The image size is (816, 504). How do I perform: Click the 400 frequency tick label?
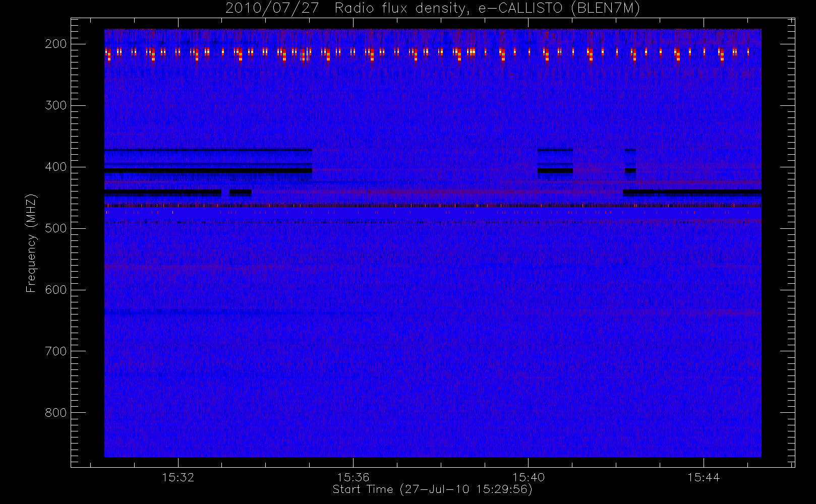[x=55, y=167]
